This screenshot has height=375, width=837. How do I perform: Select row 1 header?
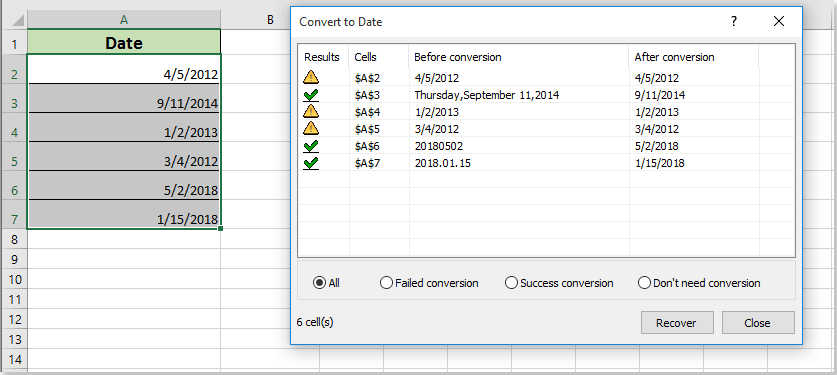coord(14,43)
